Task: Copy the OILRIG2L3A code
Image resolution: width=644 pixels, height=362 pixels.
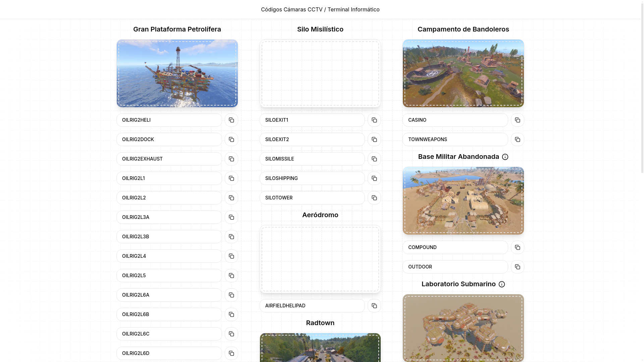Action: pos(231,217)
